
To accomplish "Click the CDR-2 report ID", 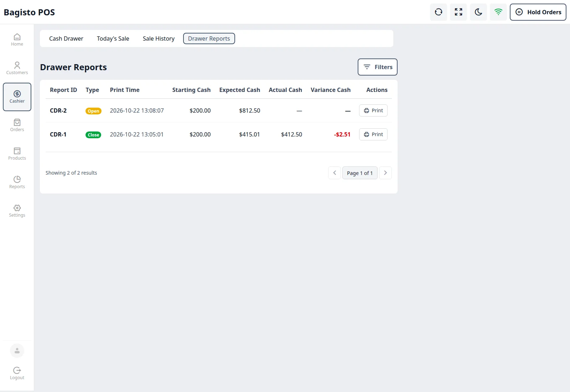I will pos(58,110).
